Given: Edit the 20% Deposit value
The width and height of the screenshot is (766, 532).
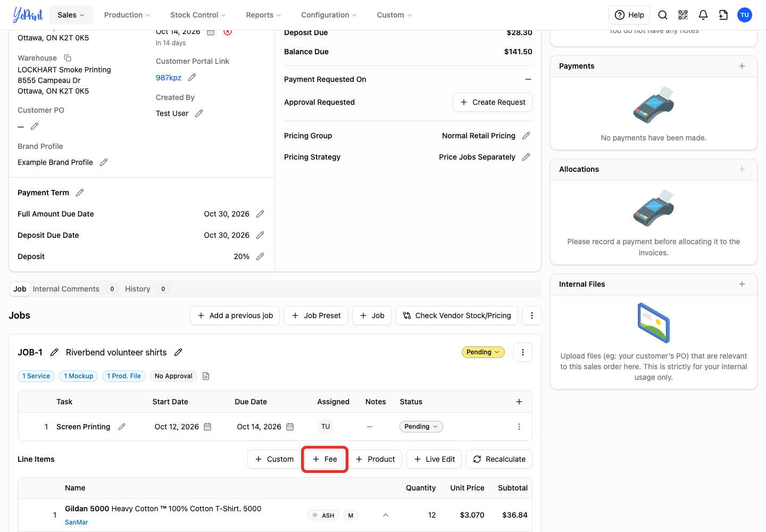Looking at the screenshot, I should 260,256.
